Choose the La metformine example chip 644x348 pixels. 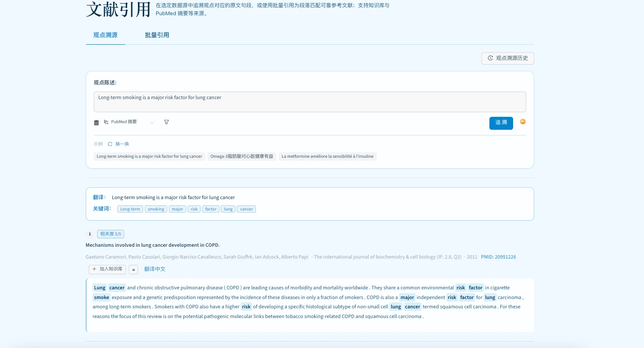tap(327, 156)
